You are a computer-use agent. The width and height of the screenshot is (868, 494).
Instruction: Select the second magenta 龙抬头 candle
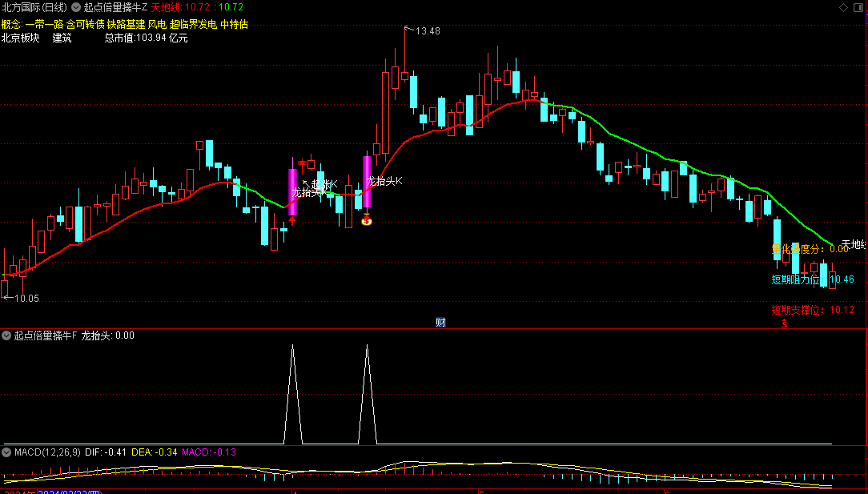(367, 182)
